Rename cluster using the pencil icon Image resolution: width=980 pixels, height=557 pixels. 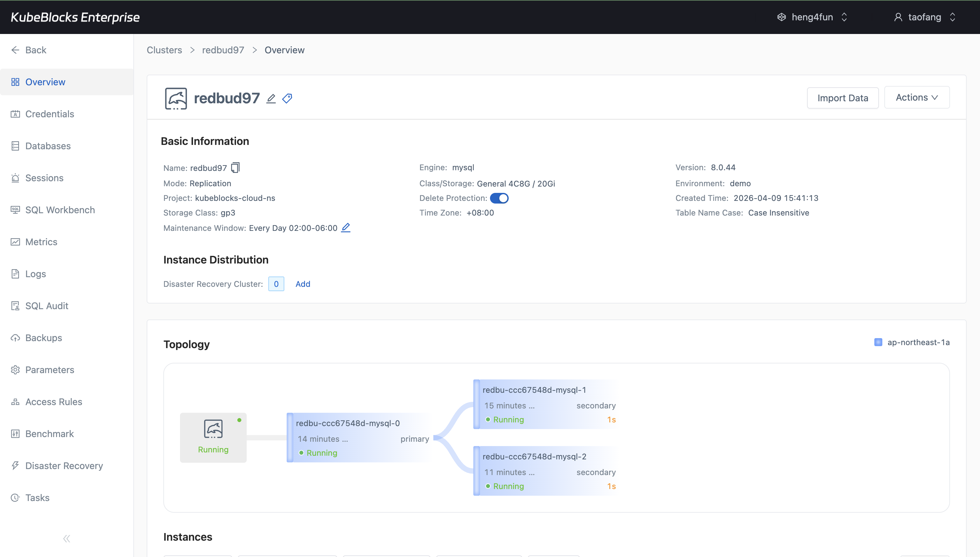271,98
